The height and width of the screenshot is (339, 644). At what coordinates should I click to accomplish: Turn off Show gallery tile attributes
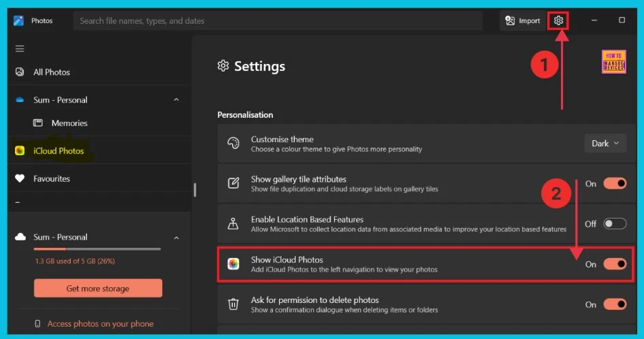615,183
